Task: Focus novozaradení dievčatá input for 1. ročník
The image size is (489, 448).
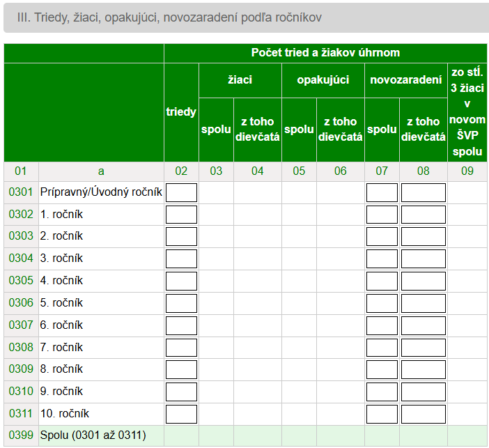Action: (423, 215)
